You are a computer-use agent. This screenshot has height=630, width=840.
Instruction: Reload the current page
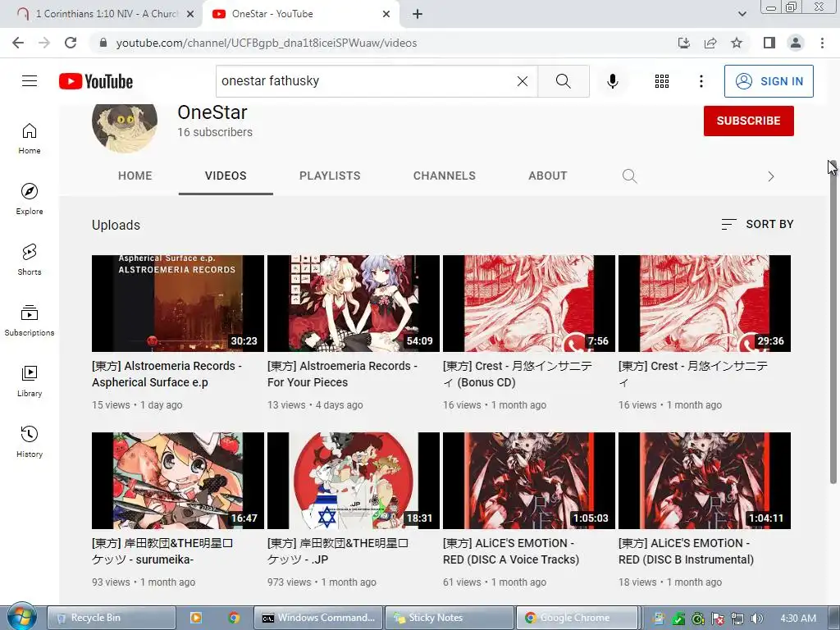pos(71,43)
